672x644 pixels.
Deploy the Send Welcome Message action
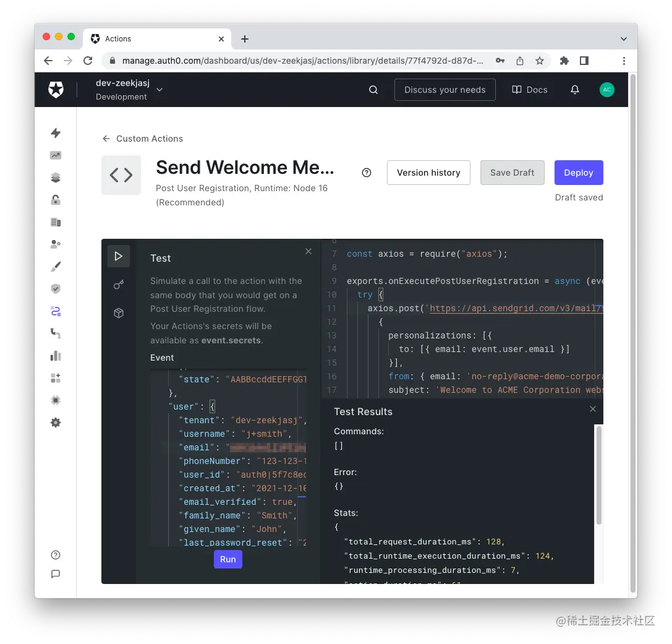[579, 173]
